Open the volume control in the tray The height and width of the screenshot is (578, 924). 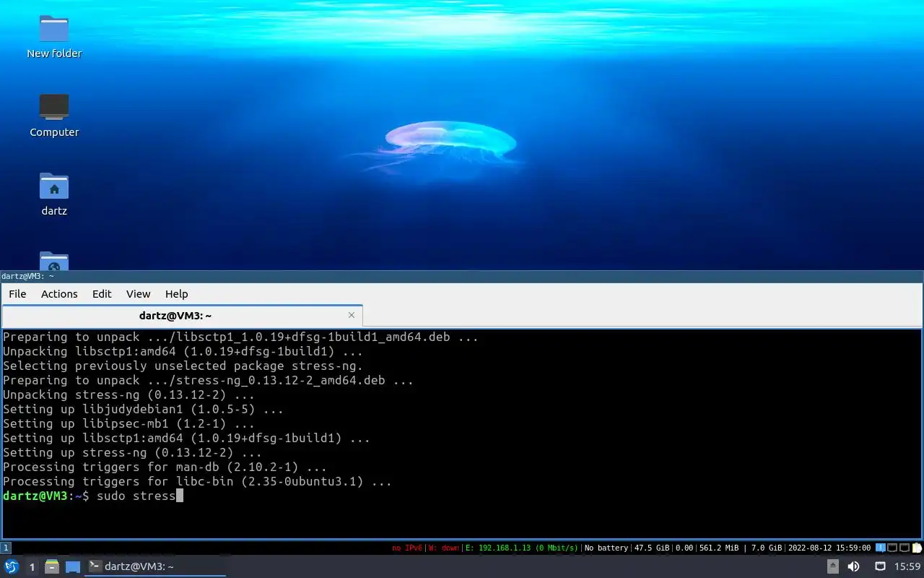point(853,566)
